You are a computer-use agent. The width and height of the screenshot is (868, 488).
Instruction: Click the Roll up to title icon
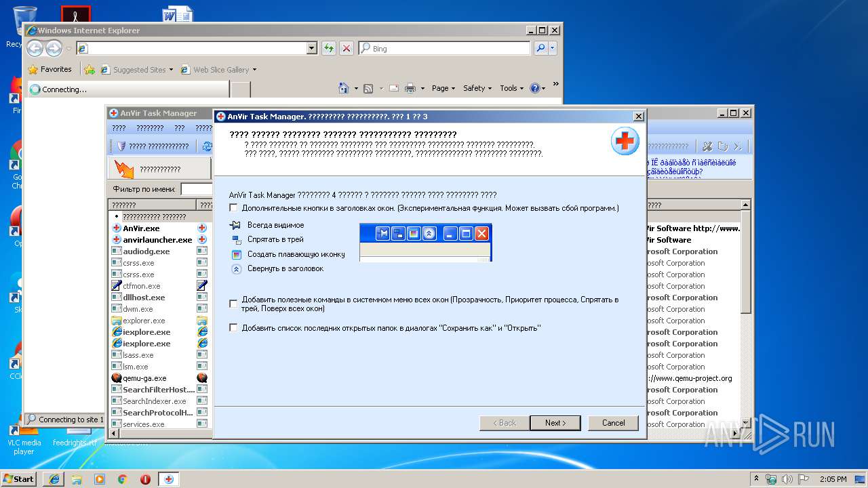click(x=237, y=268)
